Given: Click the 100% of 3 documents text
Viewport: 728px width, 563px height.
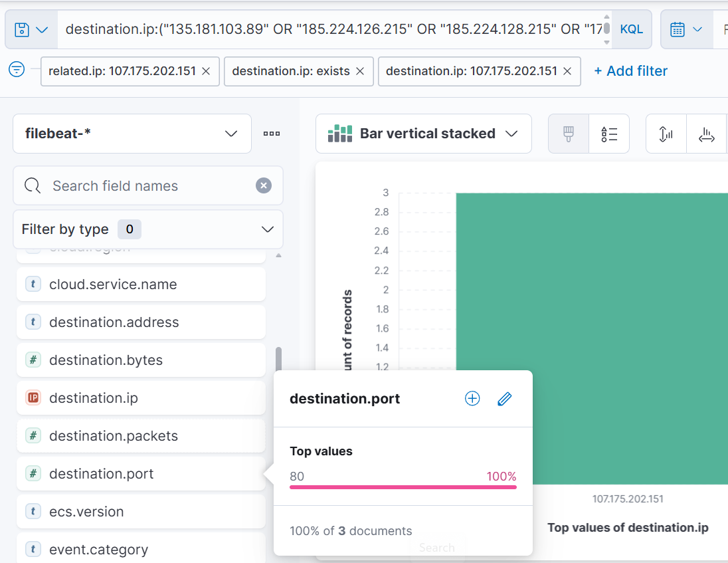Looking at the screenshot, I should [351, 531].
